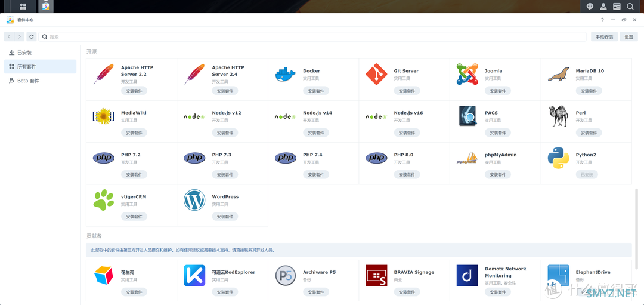Open the MariaDB 10 seal icon
This screenshot has height=305, width=644.
tap(558, 75)
